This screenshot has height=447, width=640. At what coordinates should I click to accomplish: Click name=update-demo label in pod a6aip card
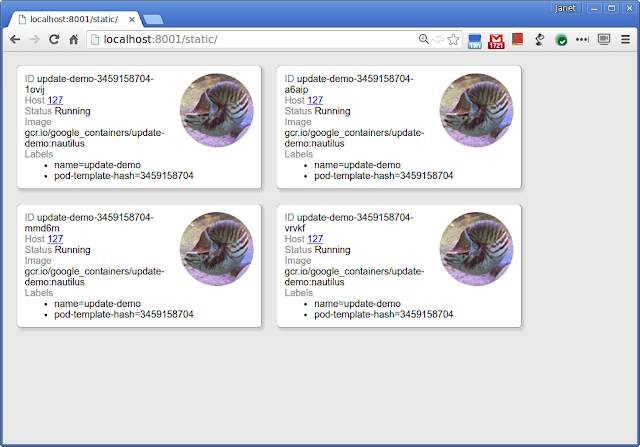point(358,165)
